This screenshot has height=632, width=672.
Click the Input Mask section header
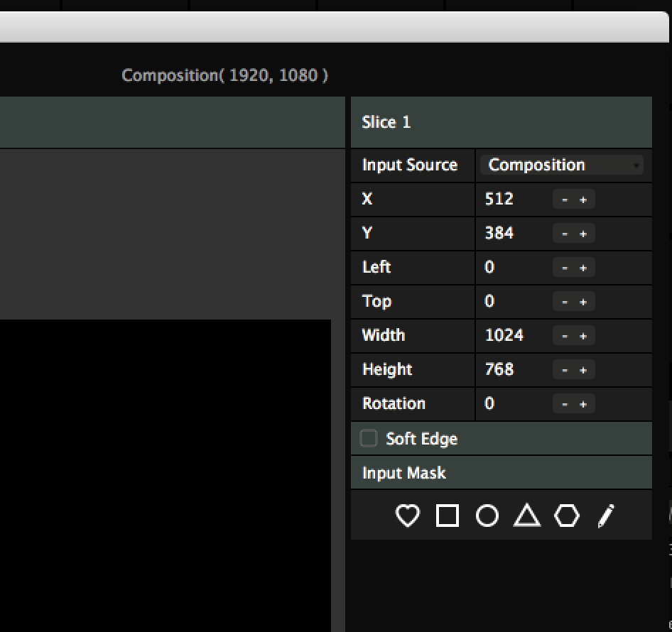coord(501,473)
